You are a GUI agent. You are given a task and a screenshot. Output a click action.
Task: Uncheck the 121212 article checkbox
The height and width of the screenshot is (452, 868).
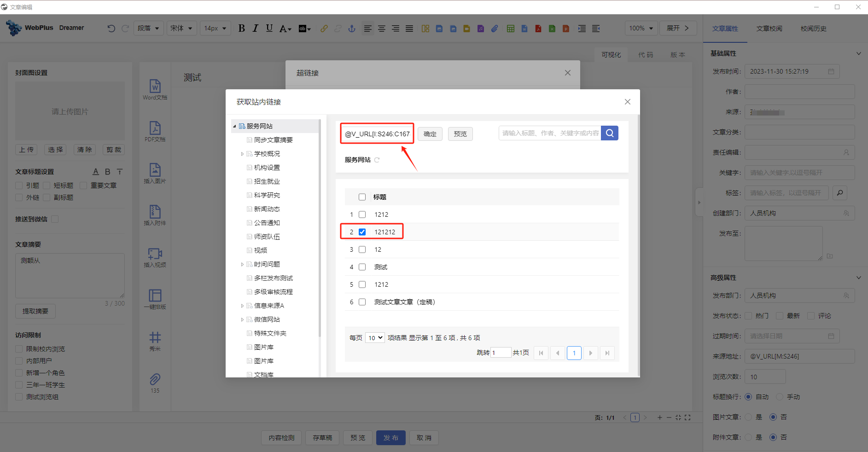(x=362, y=232)
